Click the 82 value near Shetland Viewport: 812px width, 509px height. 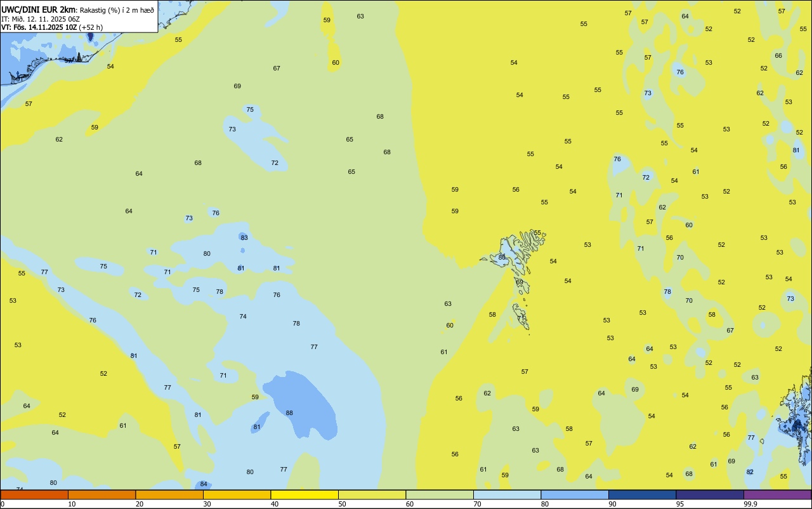coord(750,472)
